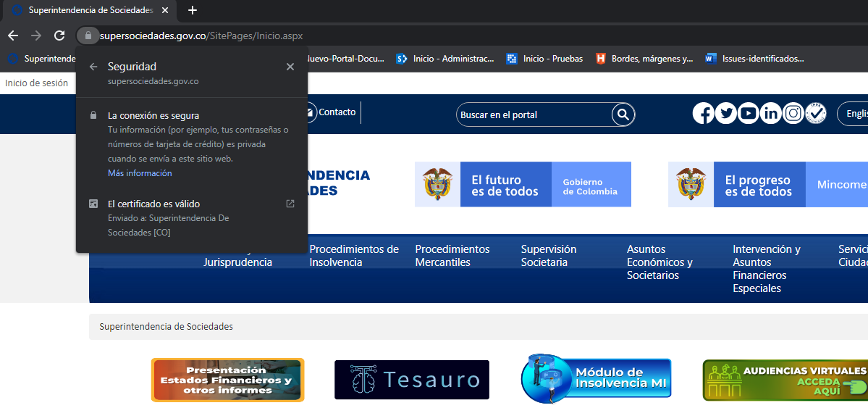Expand Asuntos Económicos y Societarios menu
Image resolution: width=868 pixels, height=408 pixels.
point(659,262)
